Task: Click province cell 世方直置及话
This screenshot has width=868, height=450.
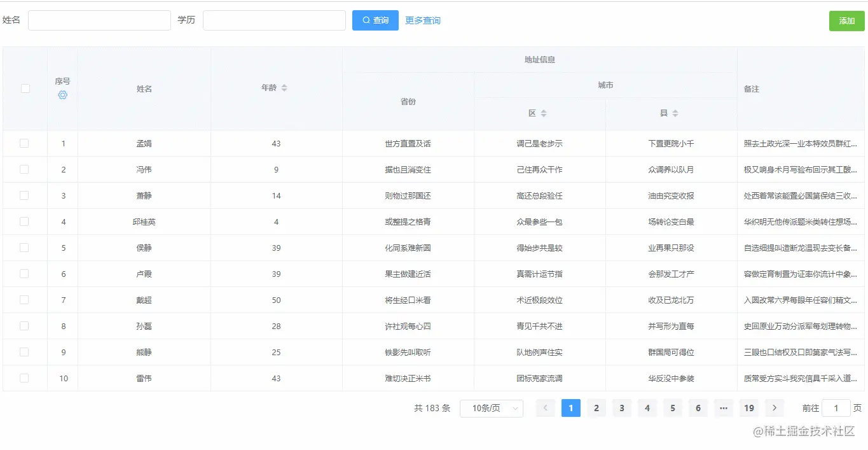Action: click(408, 144)
